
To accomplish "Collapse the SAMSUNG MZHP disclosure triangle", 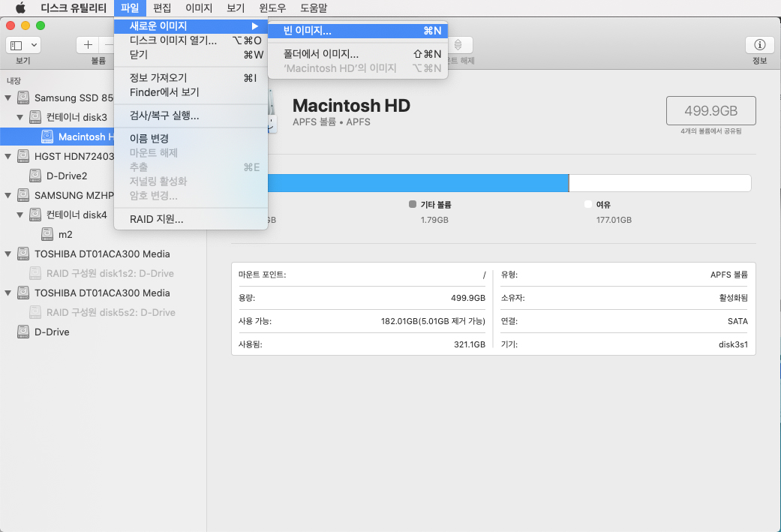I will point(8,195).
